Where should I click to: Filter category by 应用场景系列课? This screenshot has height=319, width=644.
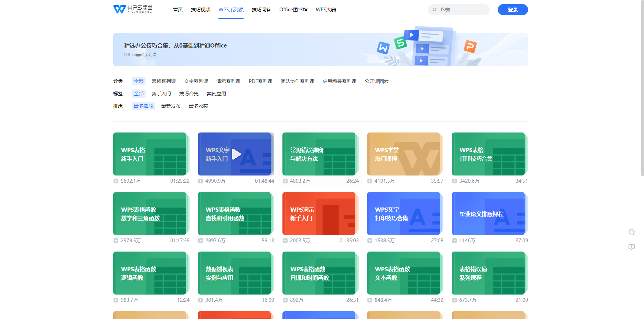tap(340, 81)
